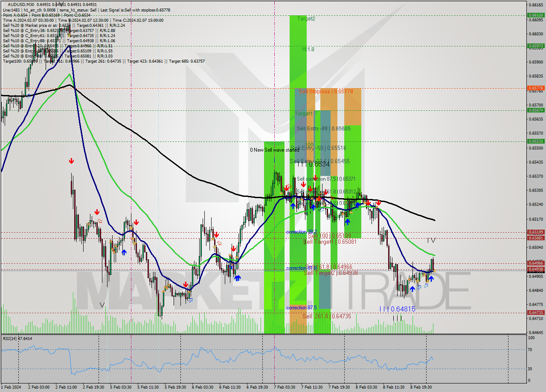This screenshot has width=546, height=392.
Task: Click the 'I V' wave label
Action: pyautogui.click(x=432, y=240)
